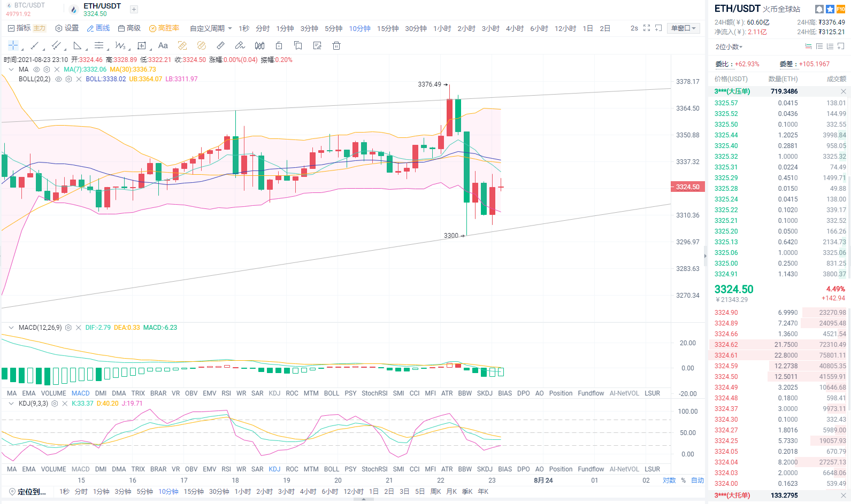This screenshot has height=504, width=851.
Task: Close the 大压单 large sell order row
Action: click(844, 91)
